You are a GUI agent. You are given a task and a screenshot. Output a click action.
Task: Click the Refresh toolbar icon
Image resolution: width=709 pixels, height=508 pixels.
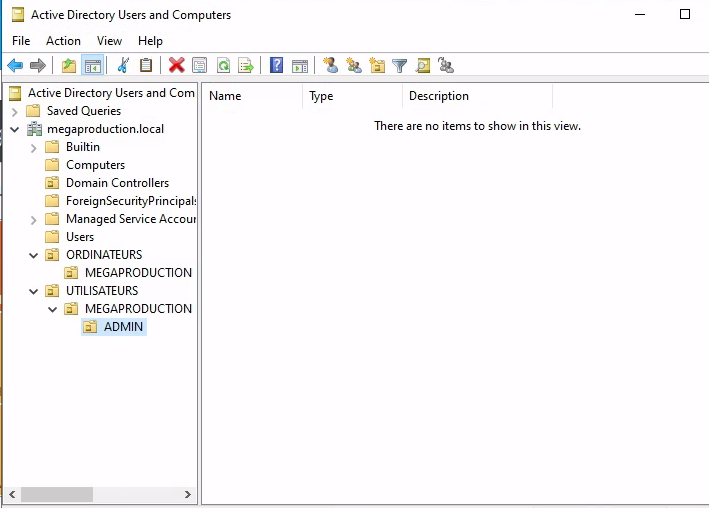pyautogui.click(x=223, y=66)
